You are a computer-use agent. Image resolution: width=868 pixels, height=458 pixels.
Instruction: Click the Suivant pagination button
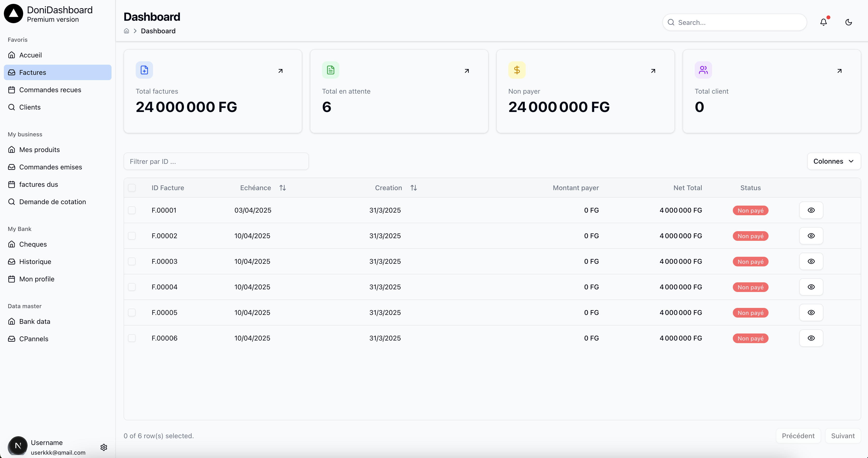(843, 435)
